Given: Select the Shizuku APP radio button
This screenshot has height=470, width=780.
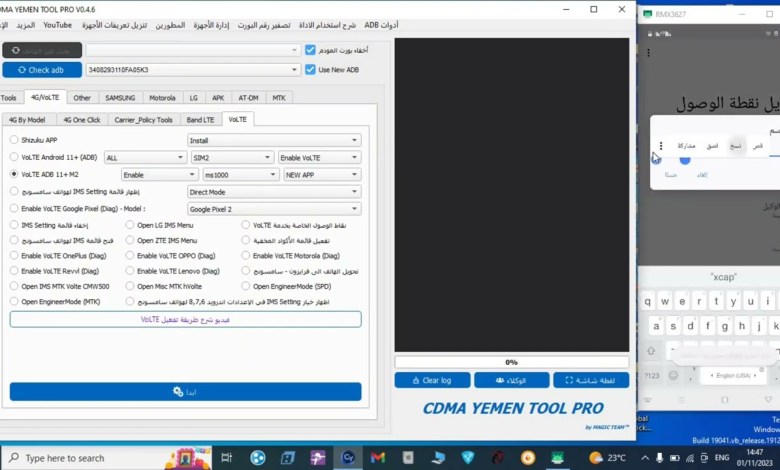Looking at the screenshot, I should tap(14, 141).
